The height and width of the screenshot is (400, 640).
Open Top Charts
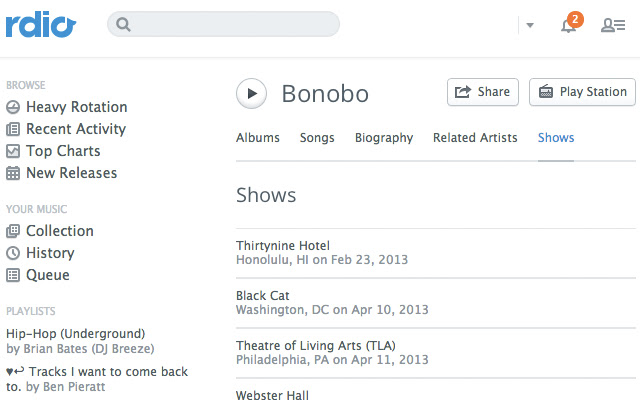pyautogui.click(x=63, y=151)
